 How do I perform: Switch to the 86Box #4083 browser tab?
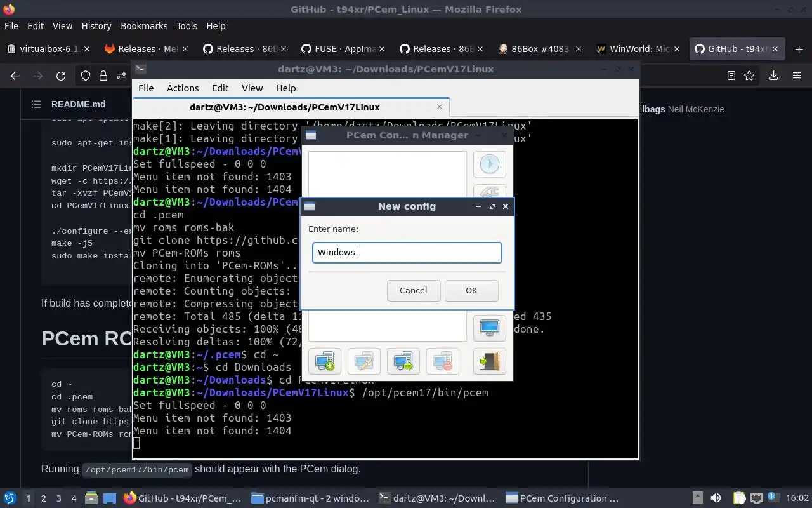[x=539, y=49]
